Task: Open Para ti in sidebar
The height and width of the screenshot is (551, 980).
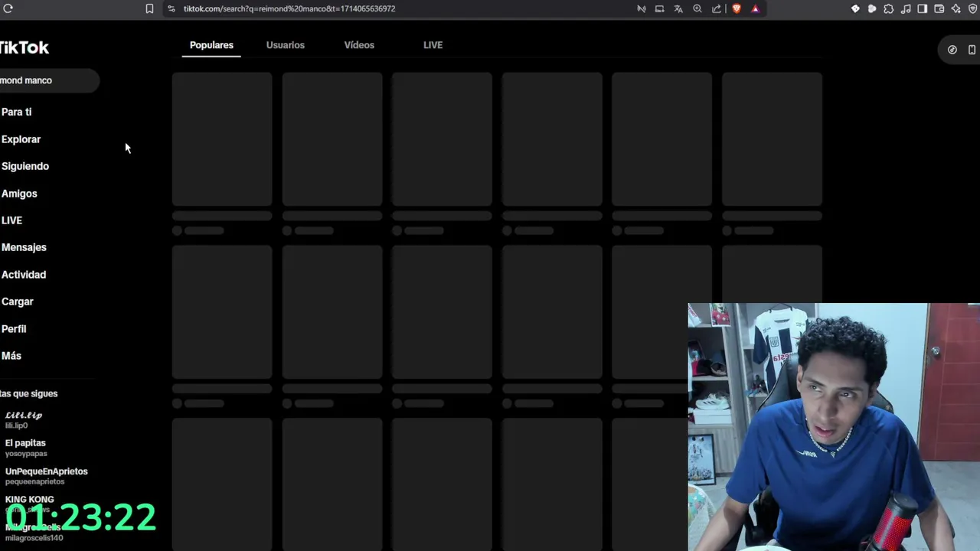Action: 17,112
